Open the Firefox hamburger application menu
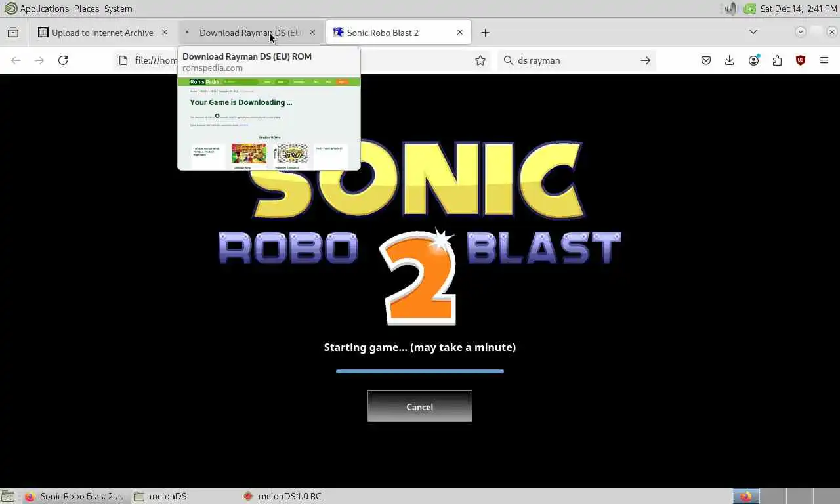This screenshot has height=504, width=840. (x=824, y=60)
